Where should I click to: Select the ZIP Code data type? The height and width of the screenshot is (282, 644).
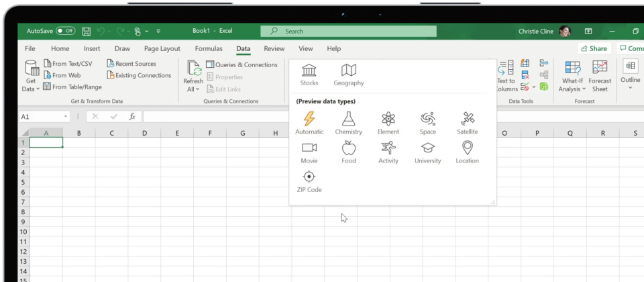click(x=309, y=182)
